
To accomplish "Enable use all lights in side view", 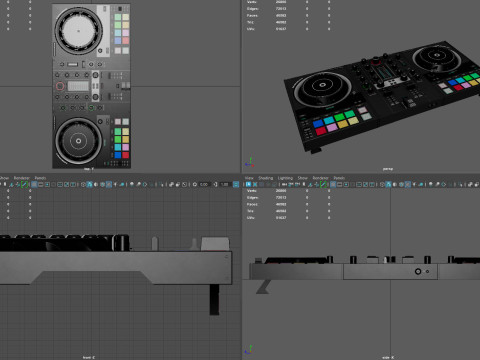I will pos(414,184).
